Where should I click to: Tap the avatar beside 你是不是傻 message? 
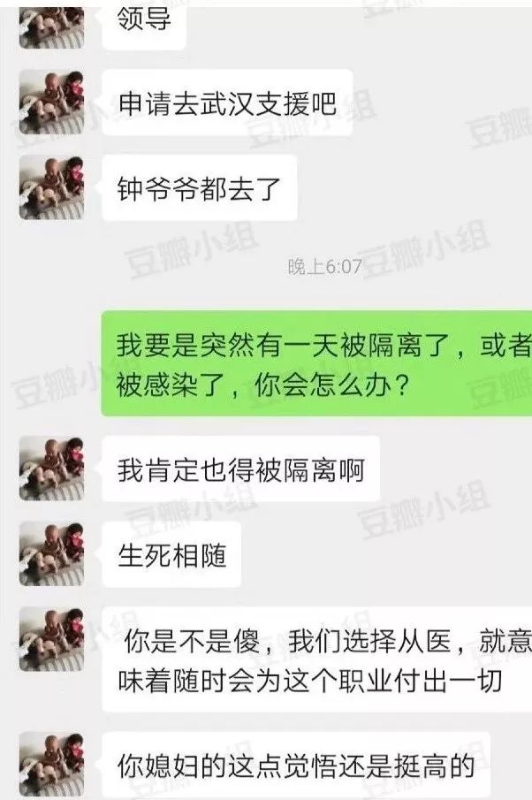click(51, 639)
